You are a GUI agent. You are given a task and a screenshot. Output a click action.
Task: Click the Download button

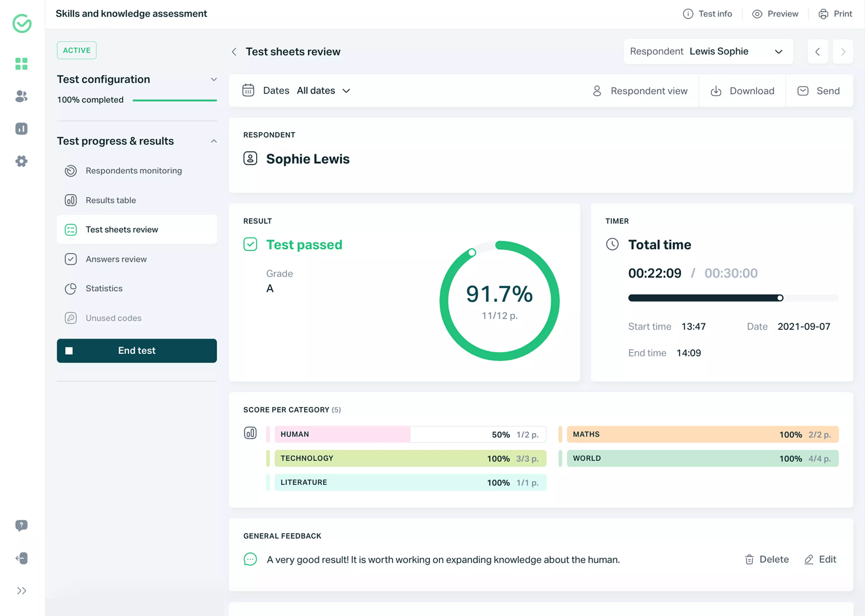click(x=742, y=91)
